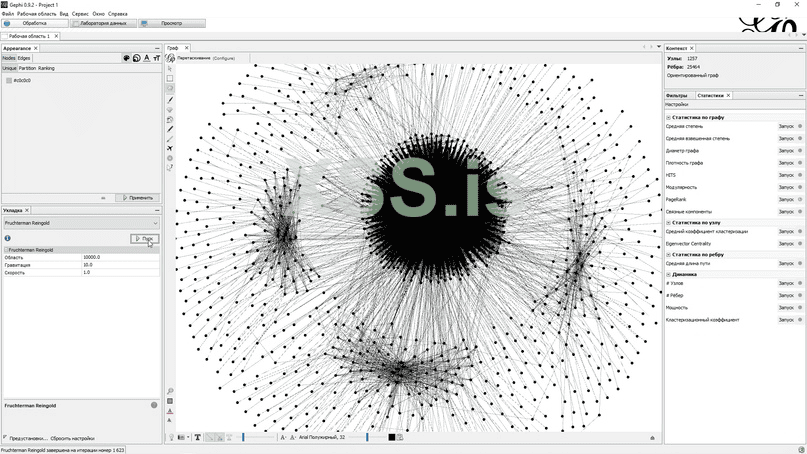Select the Unique appearance mode
Viewport: 807px width, 454px height.
(9, 68)
